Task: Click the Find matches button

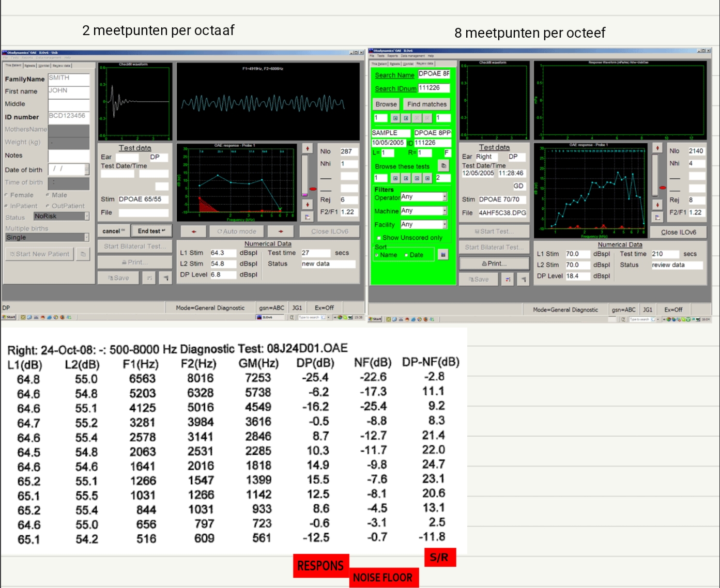Action: click(x=426, y=104)
